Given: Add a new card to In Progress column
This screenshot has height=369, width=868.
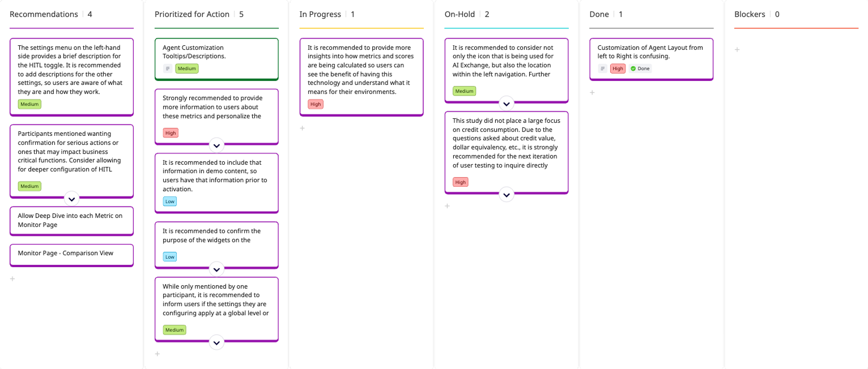Looking at the screenshot, I should coord(303,128).
